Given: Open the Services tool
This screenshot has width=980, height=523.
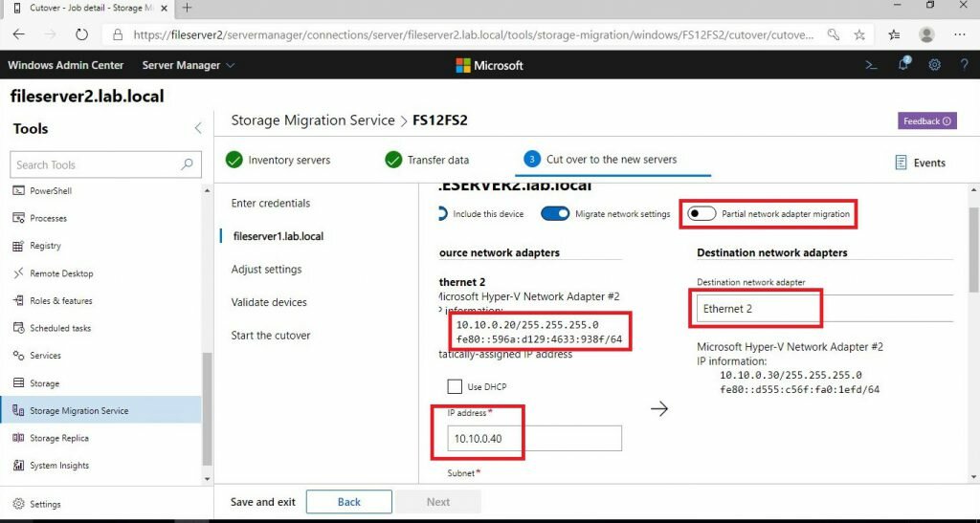Looking at the screenshot, I should pyautogui.click(x=37, y=356).
